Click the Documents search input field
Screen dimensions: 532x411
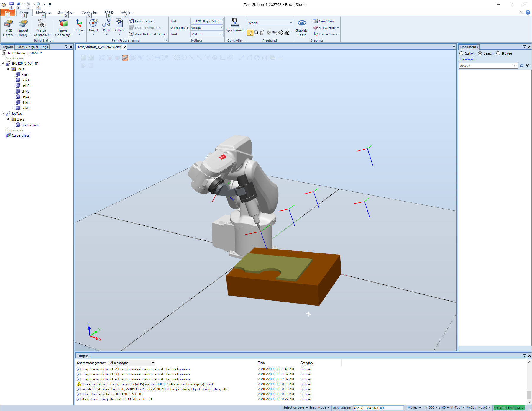tap(486, 66)
